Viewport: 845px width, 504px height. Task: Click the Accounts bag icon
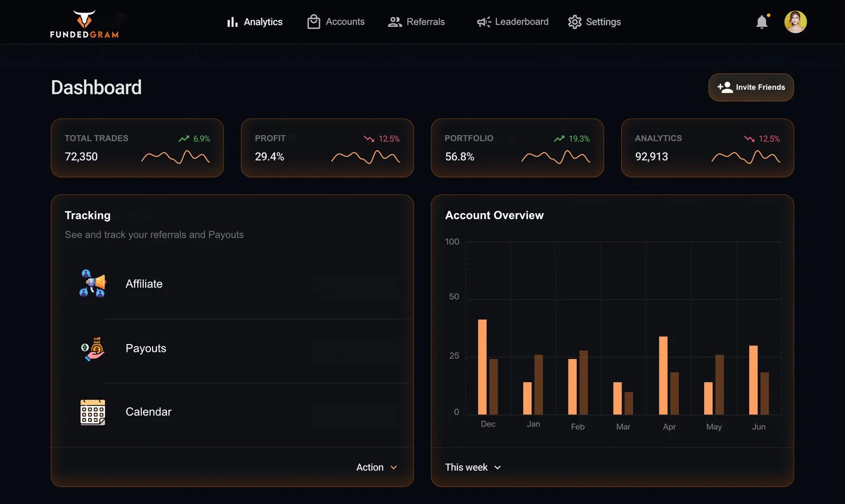314,22
